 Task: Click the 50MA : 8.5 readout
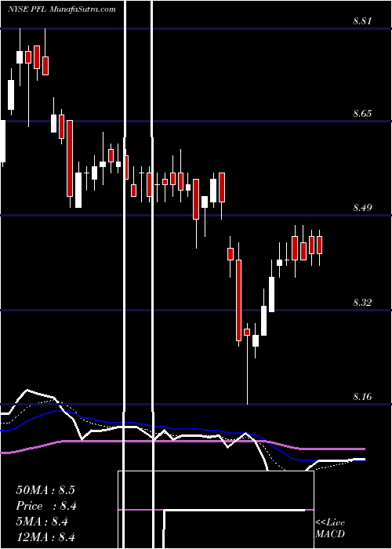(45, 490)
